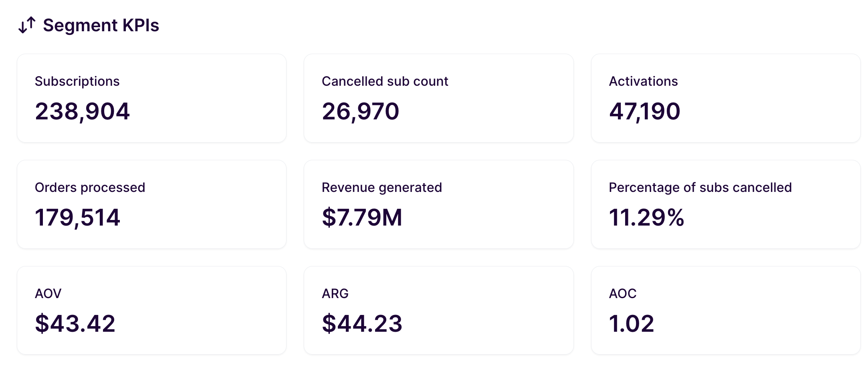
Task: Select the ARG label
Action: pos(335,294)
